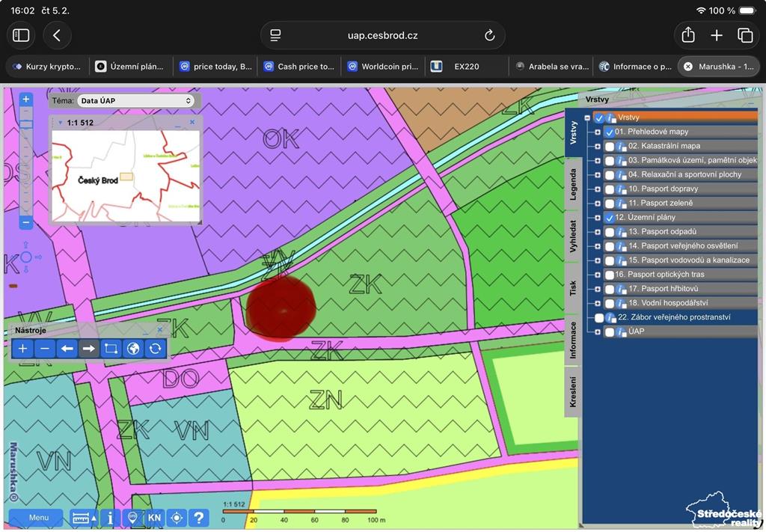The width and height of the screenshot is (766, 532).
Task: Open the Vyhledat side tab
Action: [573, 236]
